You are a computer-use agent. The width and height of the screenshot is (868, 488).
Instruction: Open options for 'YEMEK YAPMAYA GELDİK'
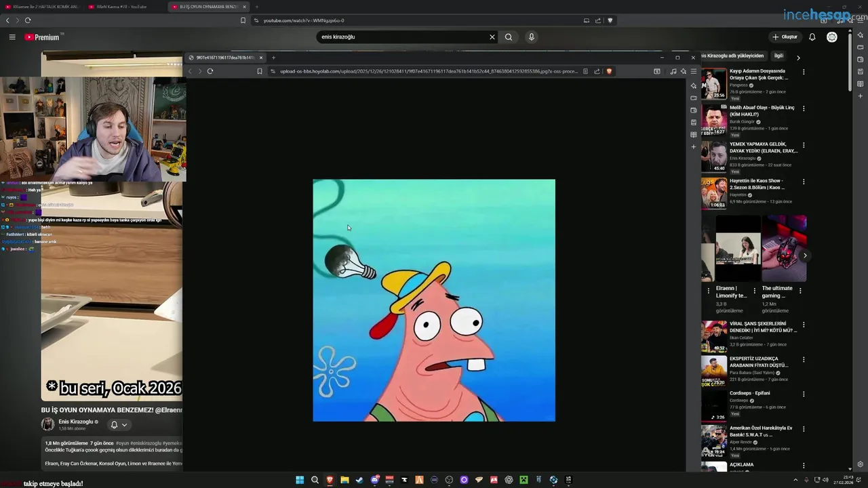pyautogui.click(x=804, y=145)
